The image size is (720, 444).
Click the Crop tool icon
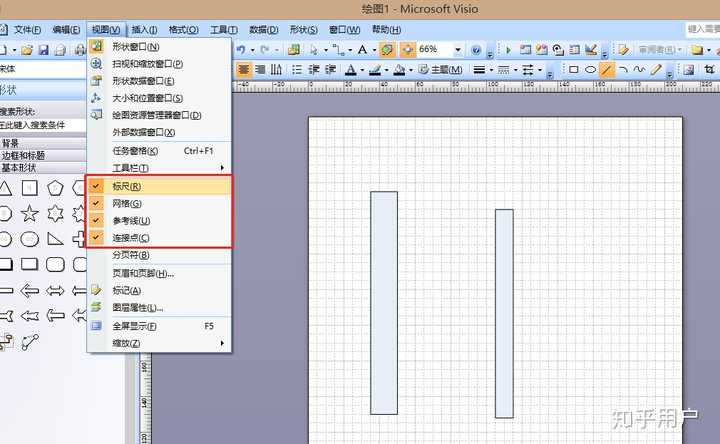point(709,70)
